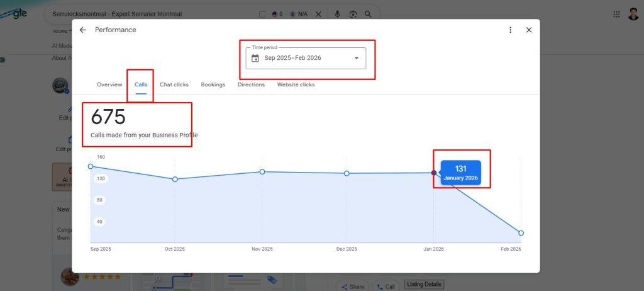The height and width of the screenshot is (291, 644).
Task: Click the 'Calls made from your Business Profile' text
Action: point(144,135)
